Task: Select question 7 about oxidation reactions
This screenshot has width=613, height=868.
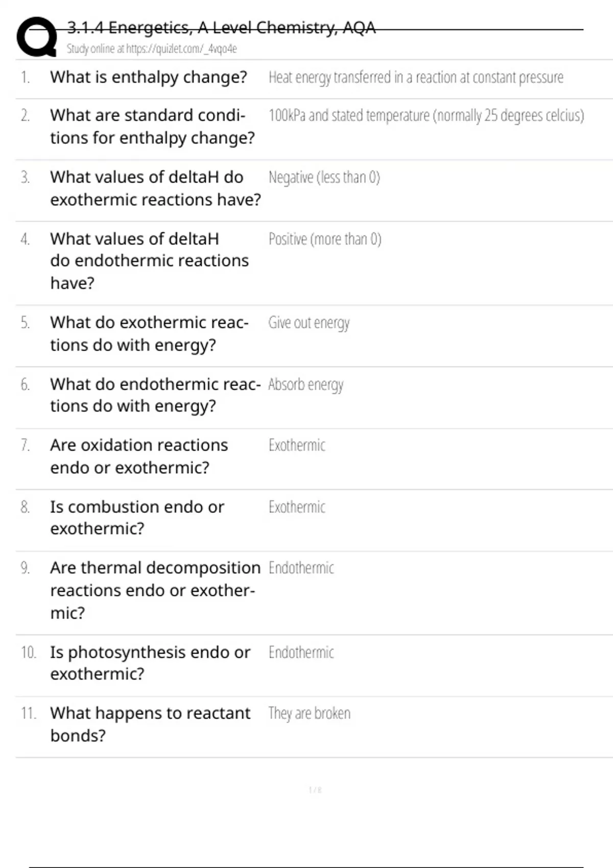Action: (138, 456)
